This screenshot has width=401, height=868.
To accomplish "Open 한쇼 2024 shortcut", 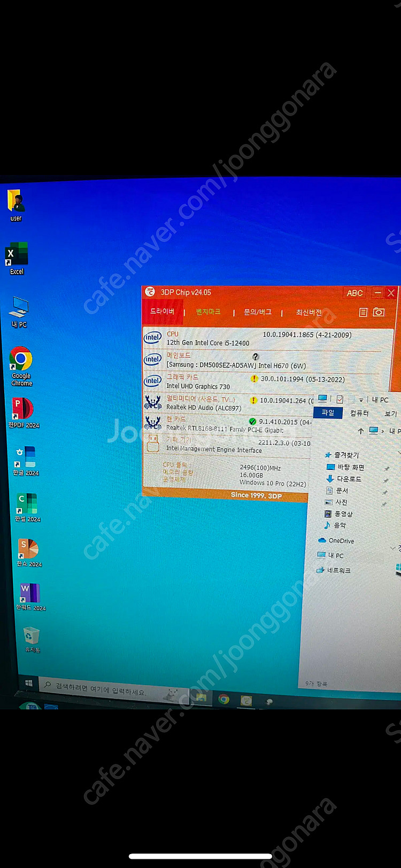I will 29,553.
